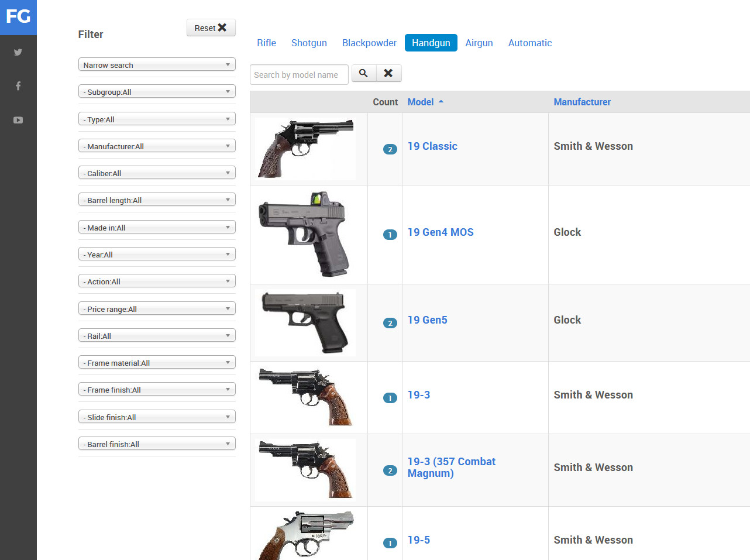Screen dimensions: 750x560
Task: Open the Barrel length filter dropdown
Action: [x=157, y=200]
